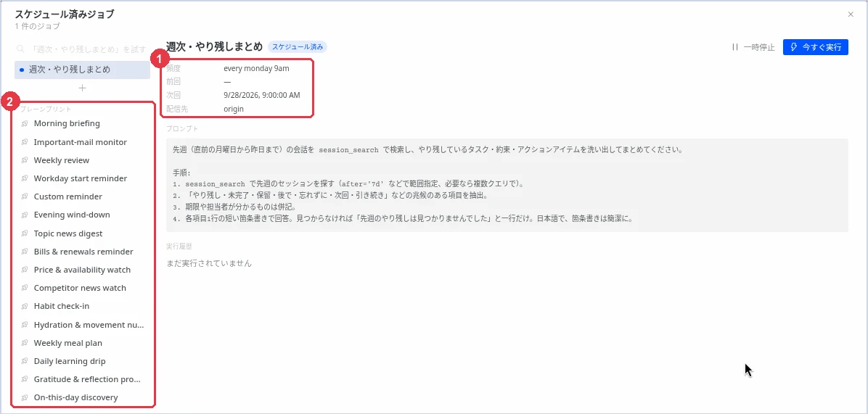
Task: Choose the Important-mail monitor blueprint
Action: (82, 142)
